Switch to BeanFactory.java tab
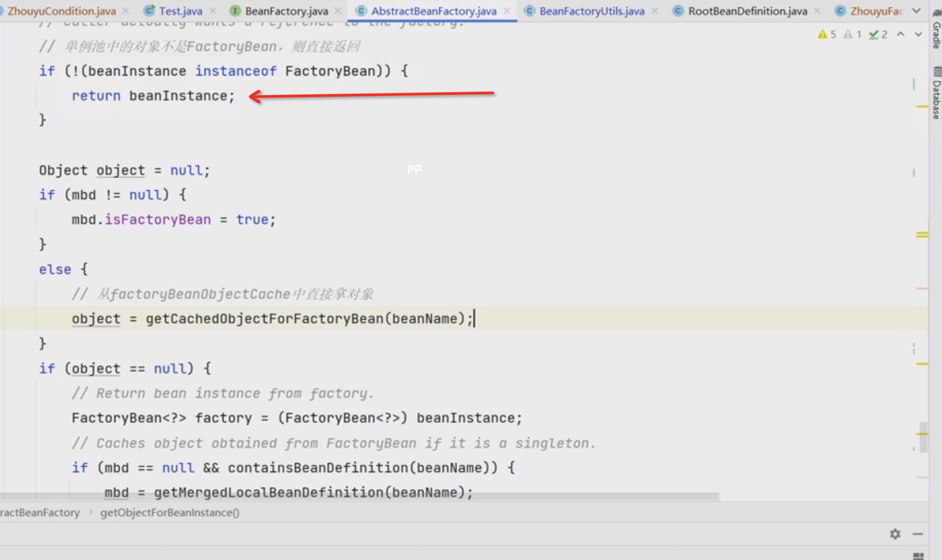This screenshot has height=560, width=942. (286, 11)
